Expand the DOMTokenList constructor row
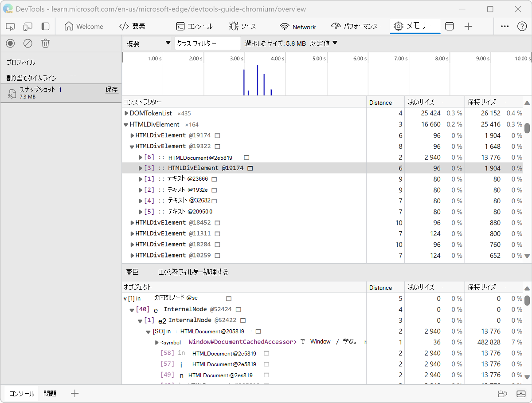This screenshot has height=403, width=532. tap(126, 114)
